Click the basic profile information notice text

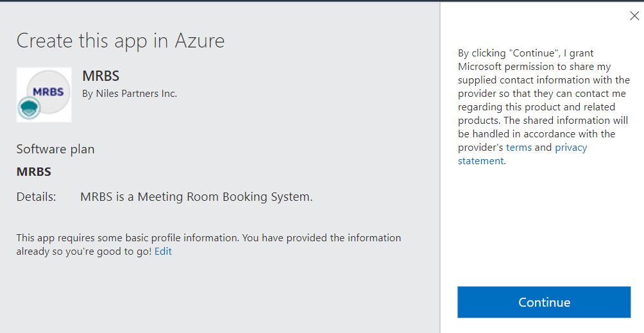point(208,238)
